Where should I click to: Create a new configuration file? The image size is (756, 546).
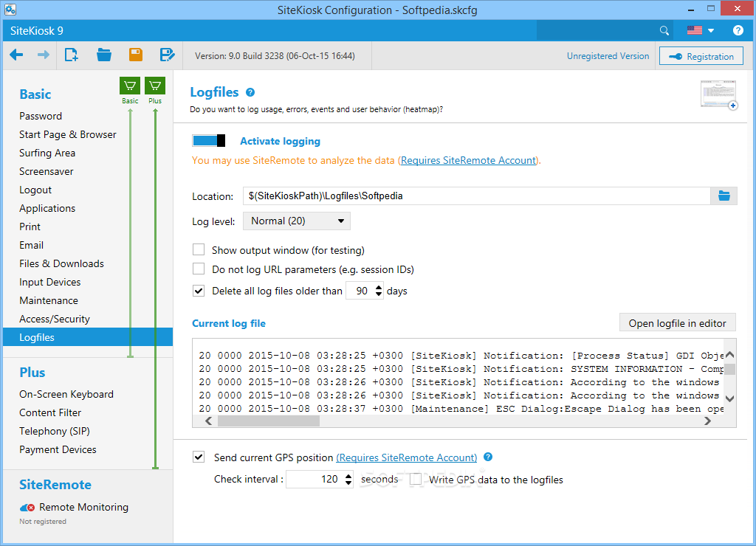point(72,55)
